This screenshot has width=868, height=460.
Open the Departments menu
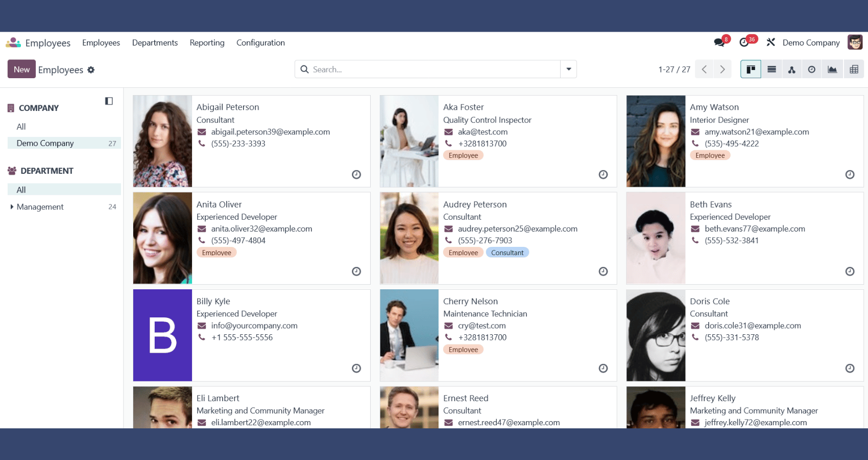coord(155,43)
